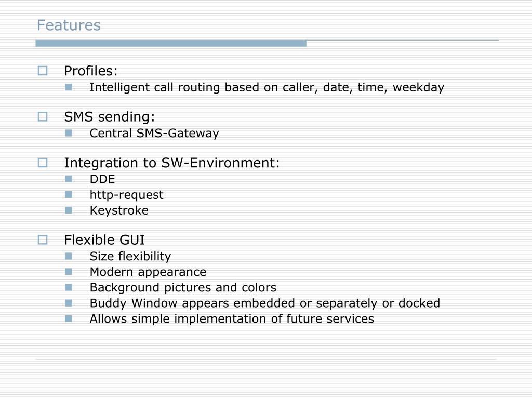The image size is (532, 399).
Task: Click the hollow square bullet beside SMS sending
Action: click(43, 117)
